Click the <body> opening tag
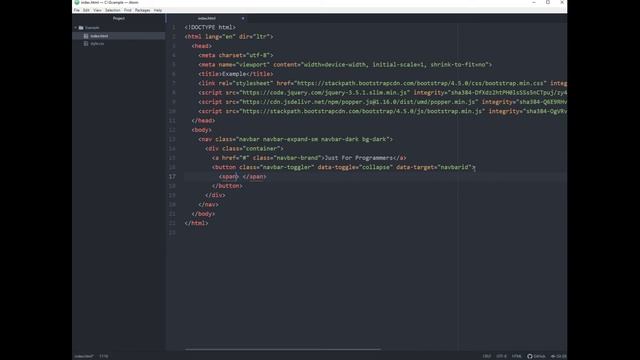 202,130
